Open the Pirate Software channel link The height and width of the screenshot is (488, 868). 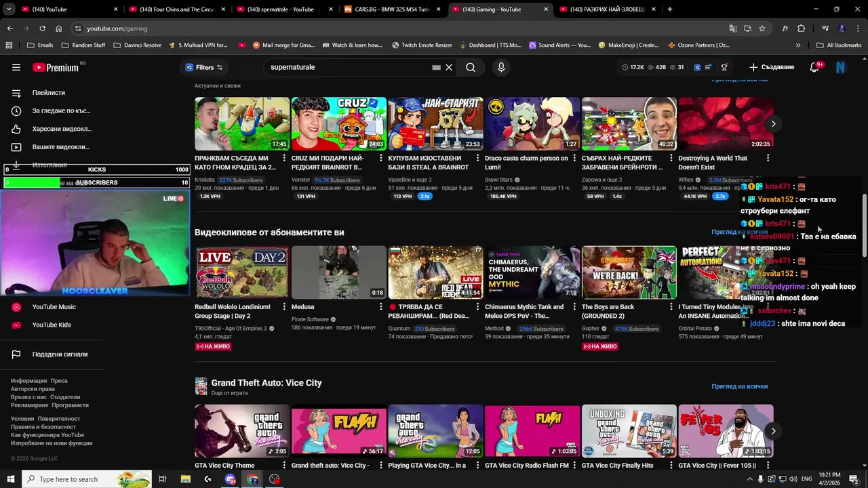click(310, 319)
